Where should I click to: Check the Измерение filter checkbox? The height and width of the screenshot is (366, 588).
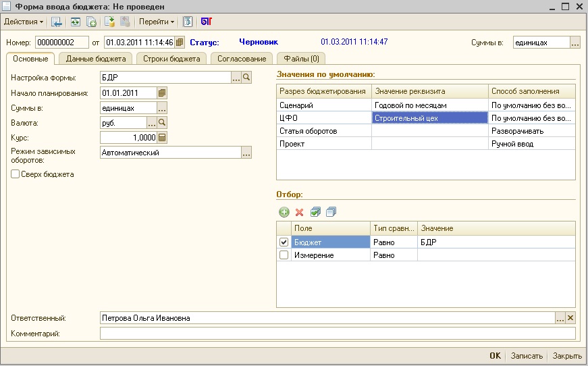click(284, 255)
